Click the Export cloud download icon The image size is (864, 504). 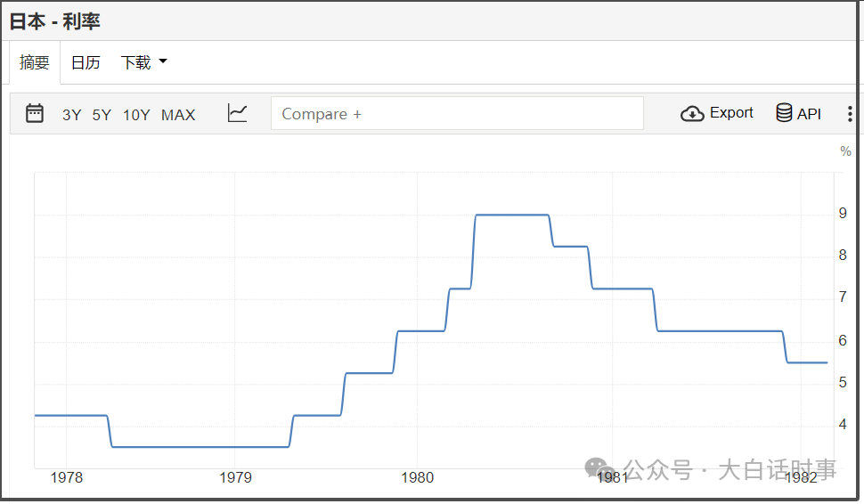click(692, 113)
